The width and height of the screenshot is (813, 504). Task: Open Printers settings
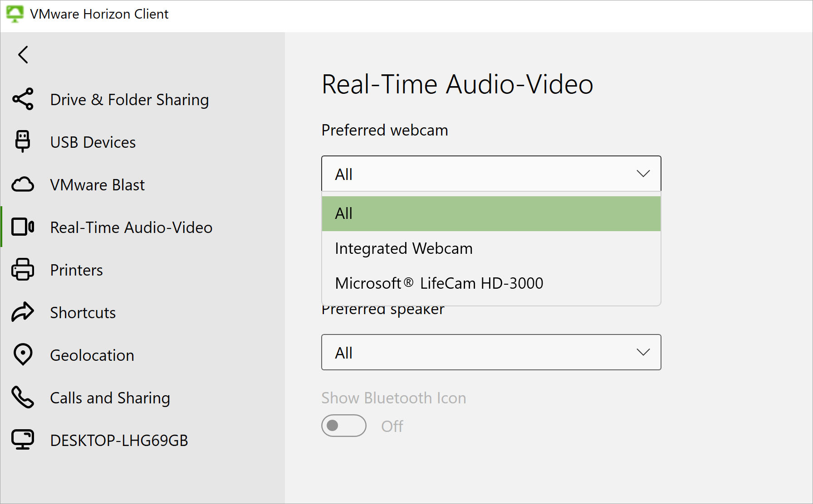pyautogui.click(x=142, y=270)
